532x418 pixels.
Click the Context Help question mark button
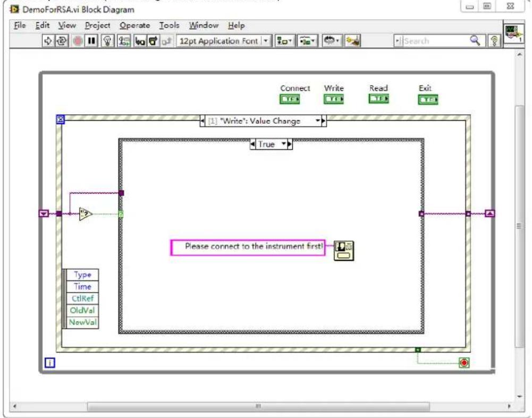(x=494, y=41)
